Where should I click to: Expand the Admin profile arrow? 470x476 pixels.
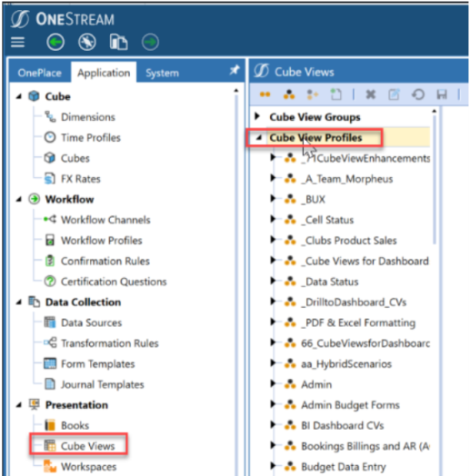273,383
